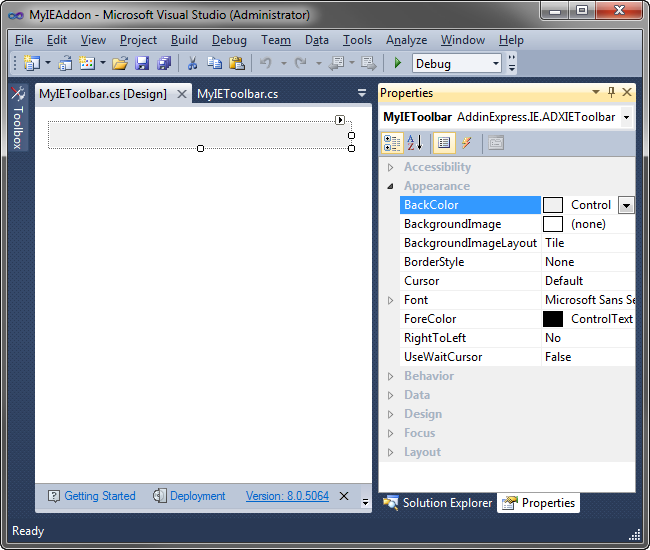Open the bottom info bar overflow dropdown

(365, 502)
